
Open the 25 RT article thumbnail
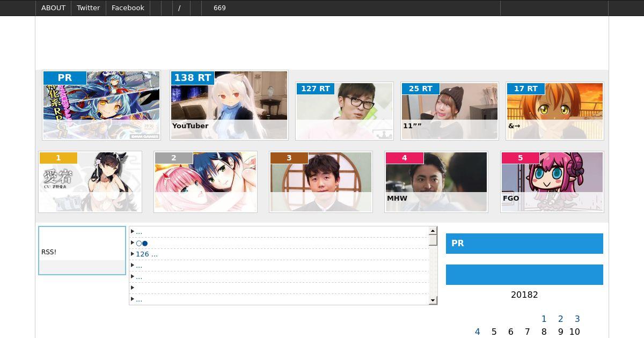click(450, 111)
